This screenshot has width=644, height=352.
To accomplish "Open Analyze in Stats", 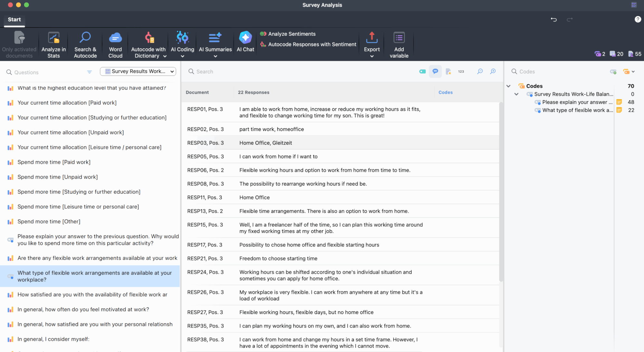I will pos(53,44).
